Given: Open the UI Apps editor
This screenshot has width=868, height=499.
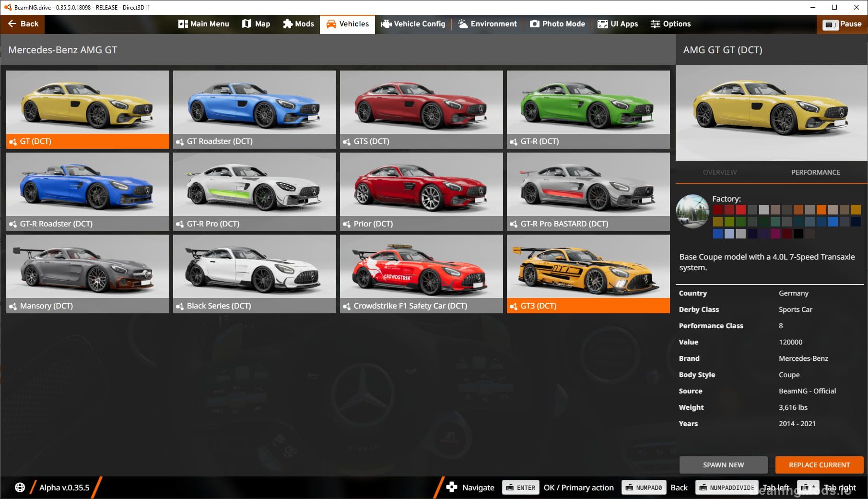Looking at the screenshot, I should (x=618, y=24).
